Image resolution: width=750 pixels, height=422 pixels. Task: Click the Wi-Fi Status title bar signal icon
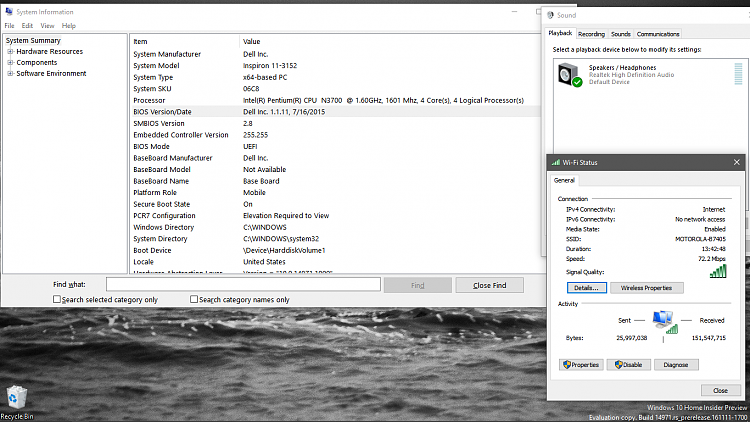pyautogui.click(x=555, y=161)
